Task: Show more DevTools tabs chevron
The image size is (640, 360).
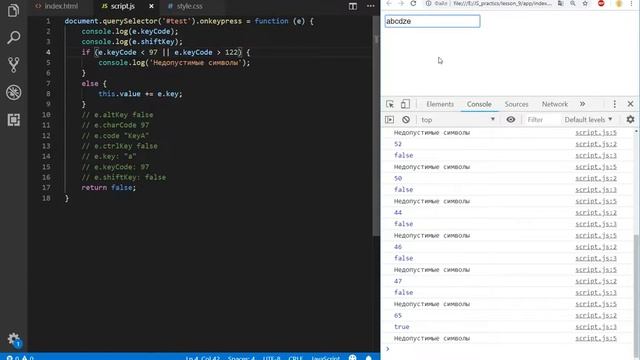Action: 582,104
